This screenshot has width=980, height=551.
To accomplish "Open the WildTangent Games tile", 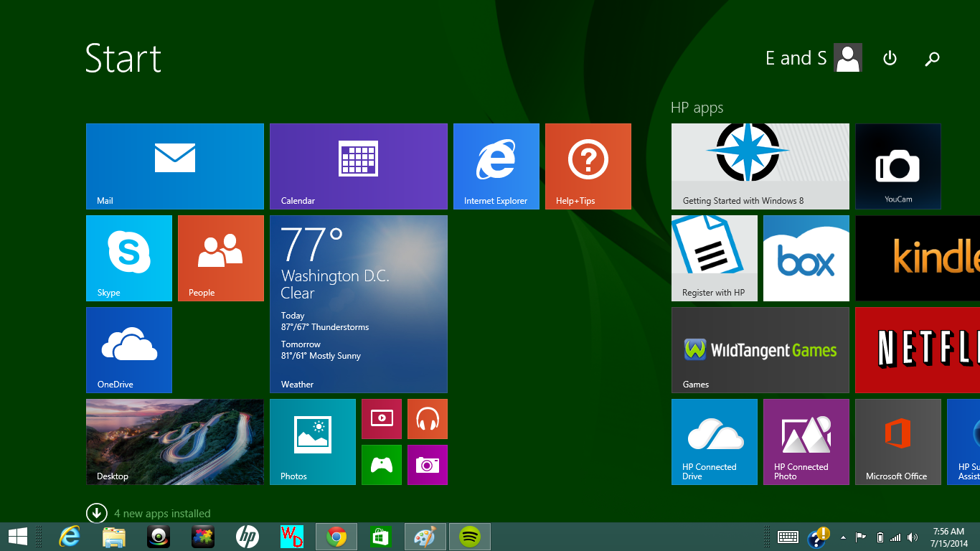I will coord(760,350).
